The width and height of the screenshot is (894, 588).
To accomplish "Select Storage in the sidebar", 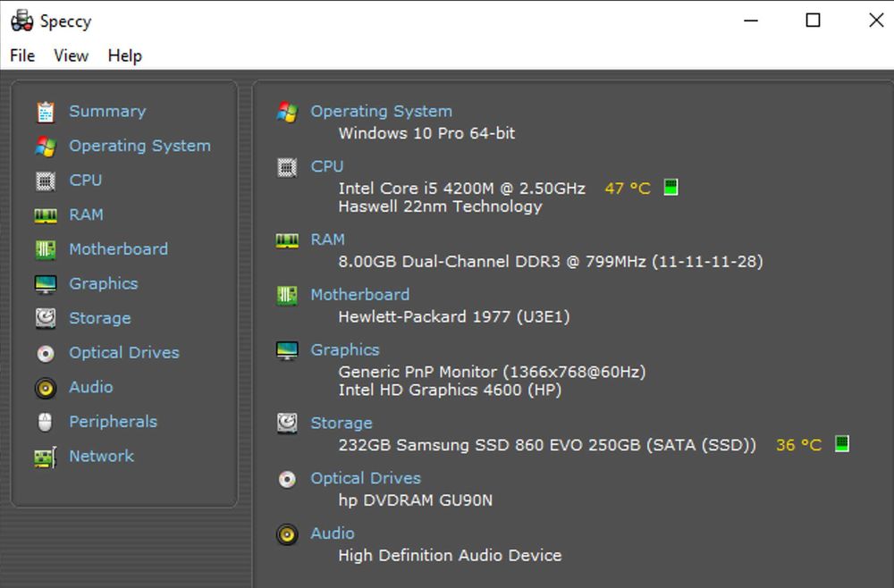I will (100, 318).
